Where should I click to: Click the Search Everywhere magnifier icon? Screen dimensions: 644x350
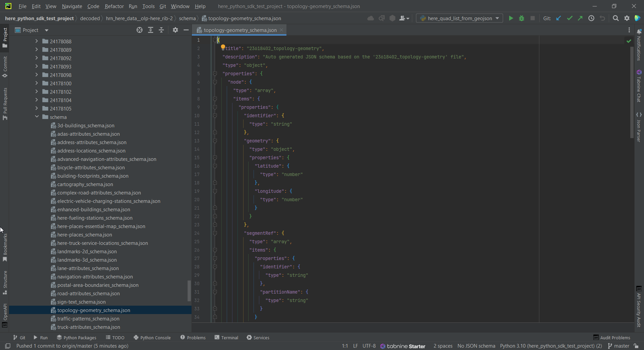tap(615, 18)
